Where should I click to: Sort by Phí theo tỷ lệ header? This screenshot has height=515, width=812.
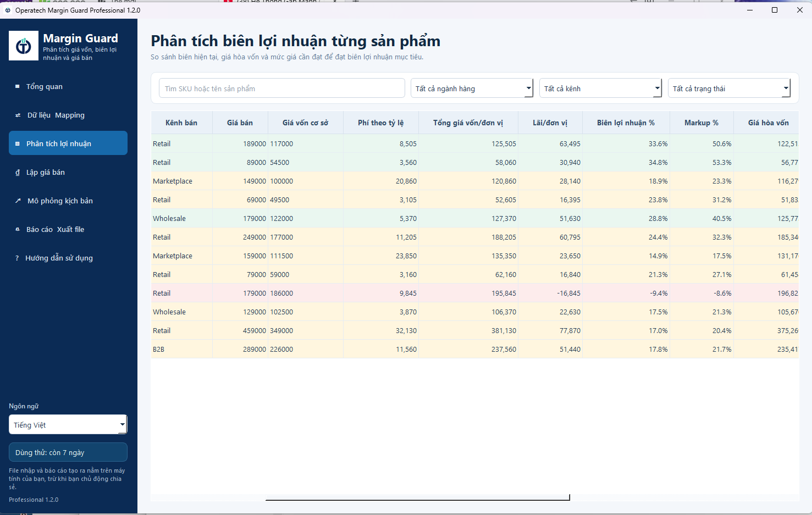381,123
